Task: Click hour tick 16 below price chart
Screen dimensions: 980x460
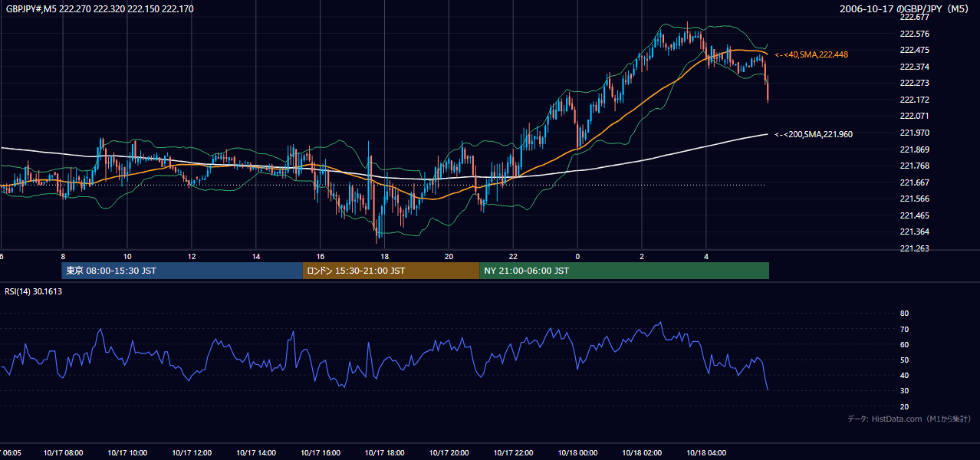Action: click(x=321, y=256)
